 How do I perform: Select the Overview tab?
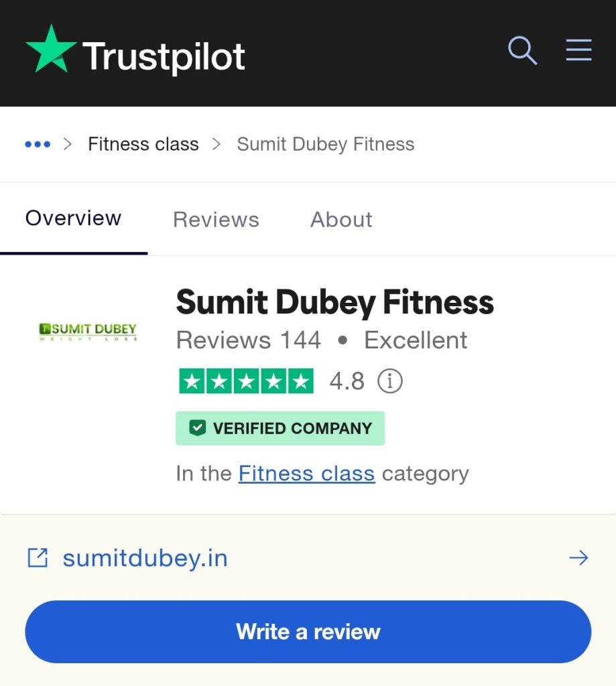click(x=73, y=218)
